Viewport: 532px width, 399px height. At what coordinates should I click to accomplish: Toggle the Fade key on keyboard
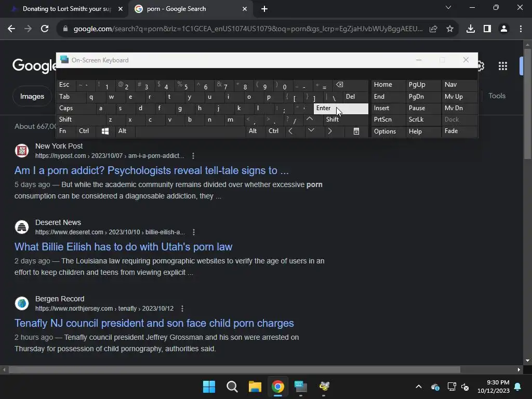click(459, 131)
